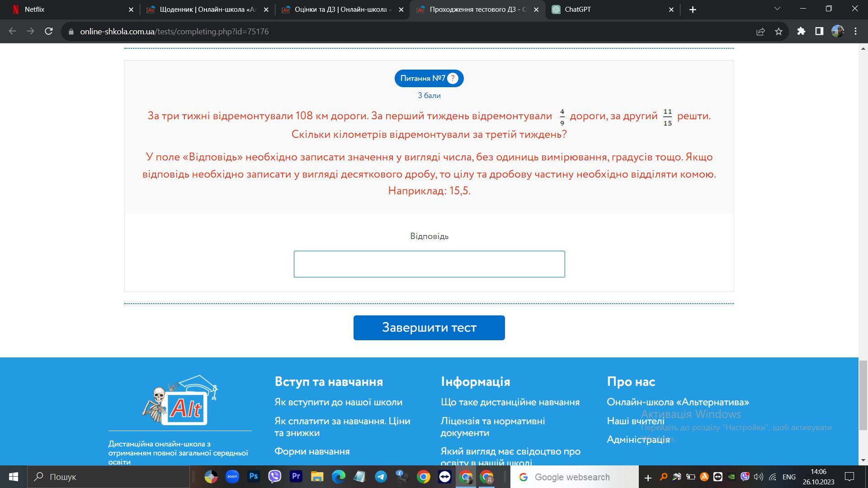
Task: Toggle the browser side panel icon
Action: point(819,31)
